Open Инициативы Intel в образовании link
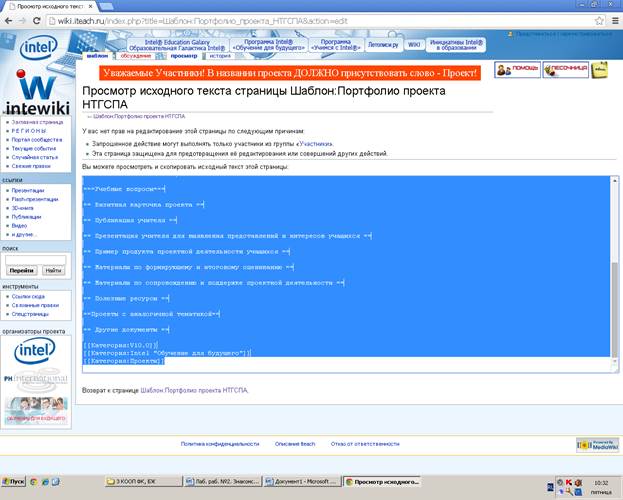Screen dimensions: 623x500 pos(456,45)
